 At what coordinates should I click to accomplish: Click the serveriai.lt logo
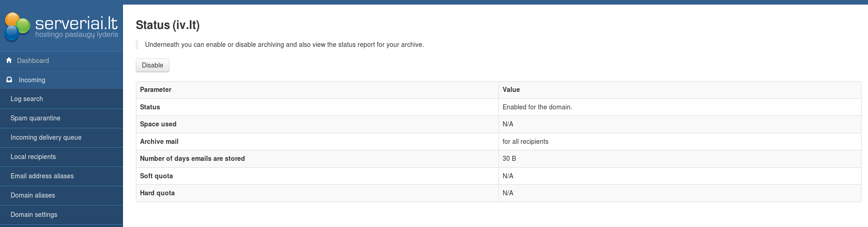[62, 27]
